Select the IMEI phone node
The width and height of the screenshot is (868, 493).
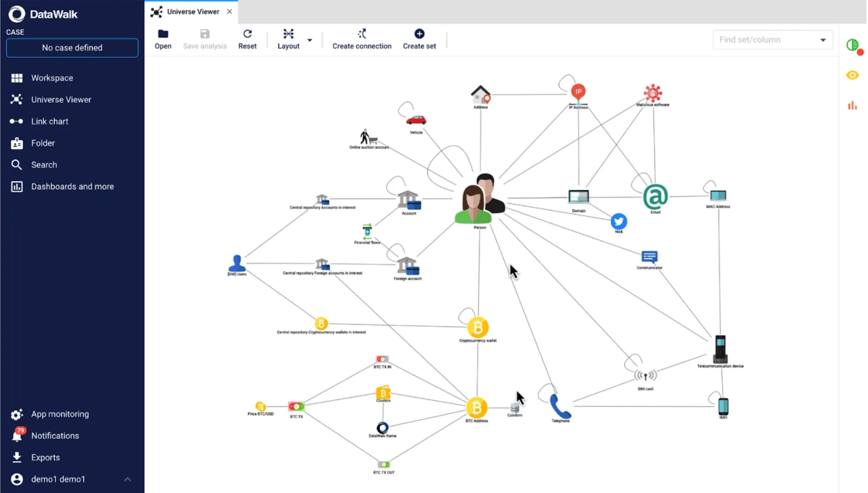[723, 407]
